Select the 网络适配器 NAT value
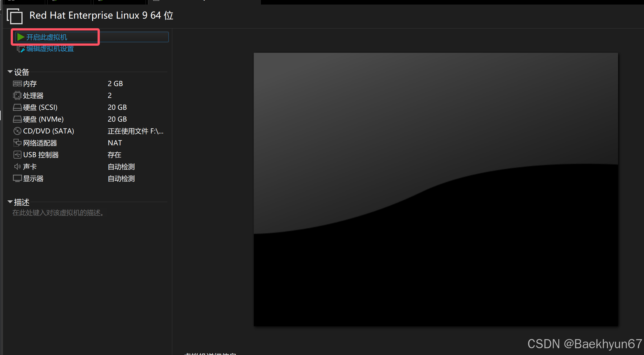 tap(115, 143)
